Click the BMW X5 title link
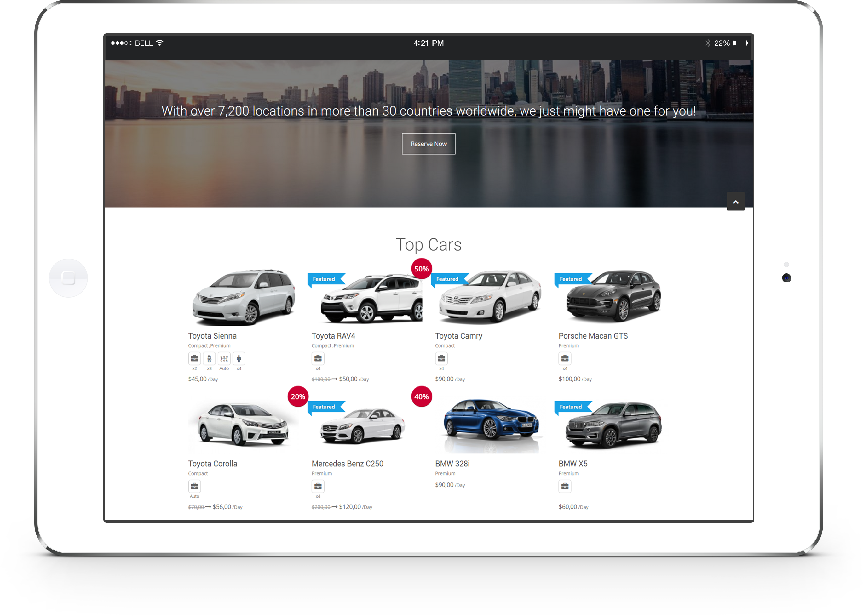Viewport: 863px width, 616px height. [x=573, y=464]
